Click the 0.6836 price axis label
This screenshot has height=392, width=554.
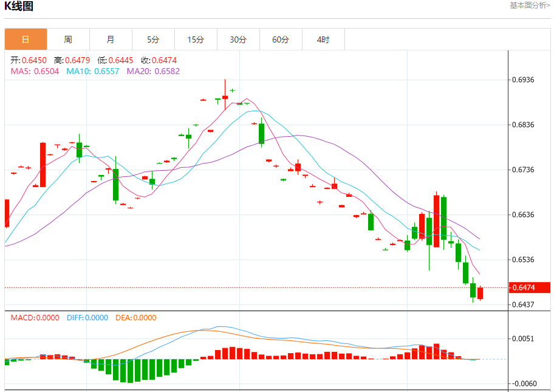pos(523,125)
